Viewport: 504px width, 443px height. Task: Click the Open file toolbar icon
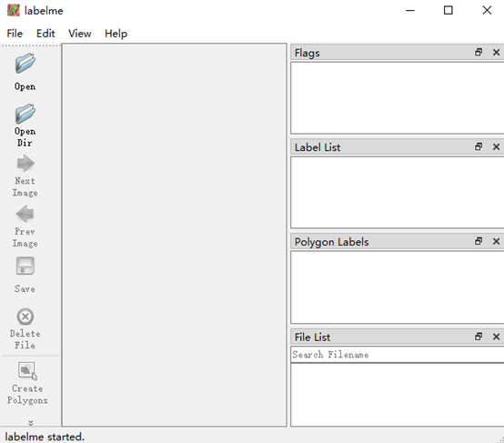(25, 64)
